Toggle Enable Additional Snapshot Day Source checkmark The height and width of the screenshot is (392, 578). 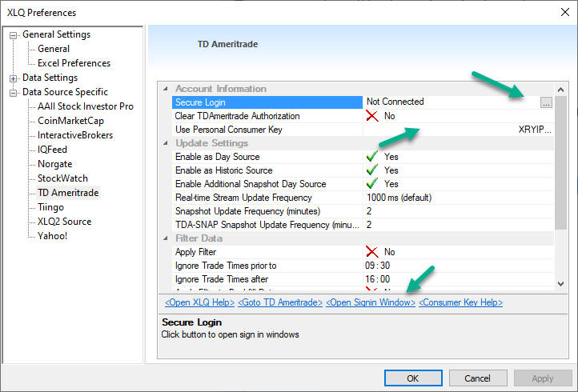pyautogui.click(x=372, y=184)
